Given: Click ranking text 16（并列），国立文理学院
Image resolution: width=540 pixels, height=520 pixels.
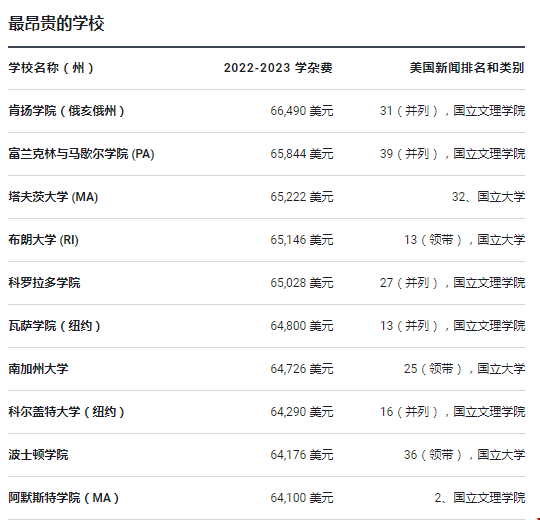Looking at the screenshot, I should pyautogui.click(x=453, y=412).
